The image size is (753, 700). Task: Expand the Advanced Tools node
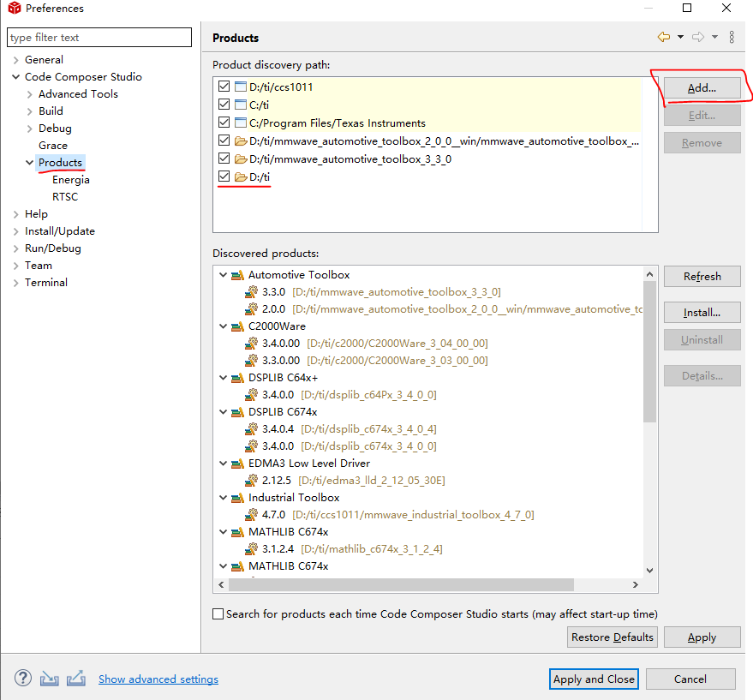pos(30,94)
